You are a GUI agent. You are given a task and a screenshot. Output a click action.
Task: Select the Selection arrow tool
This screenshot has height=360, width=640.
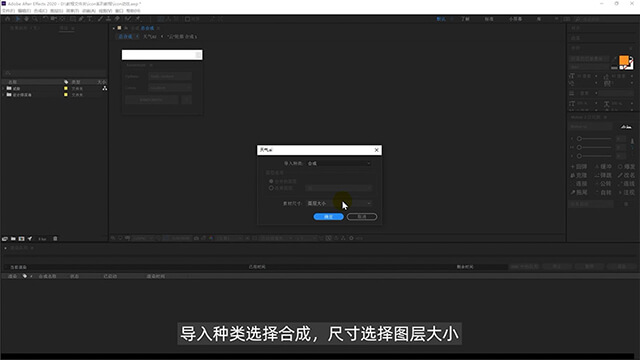point(18,19)
